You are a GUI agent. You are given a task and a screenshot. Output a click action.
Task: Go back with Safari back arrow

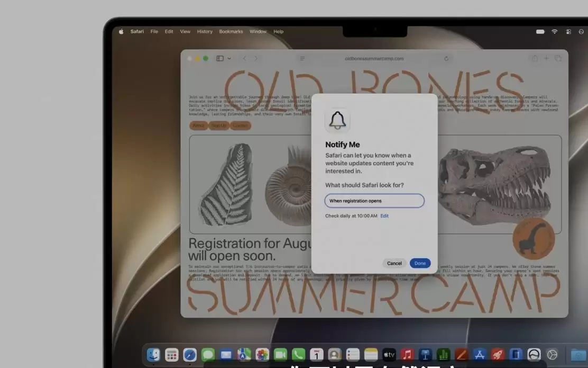tap(244, 58)
